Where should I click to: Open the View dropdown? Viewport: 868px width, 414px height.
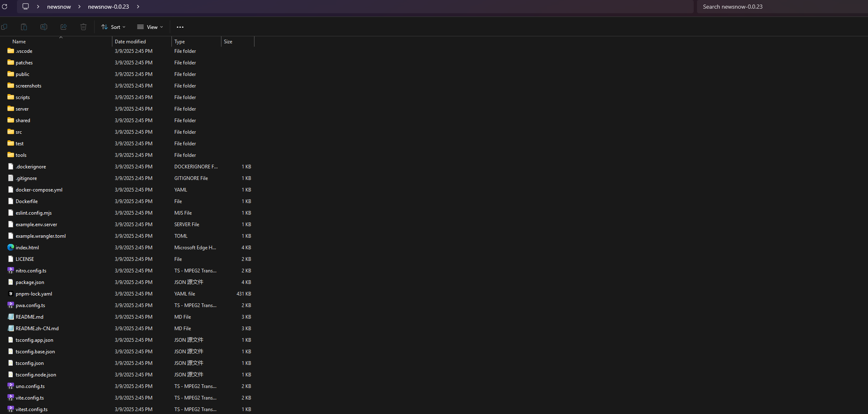click(x=150, y=26)
